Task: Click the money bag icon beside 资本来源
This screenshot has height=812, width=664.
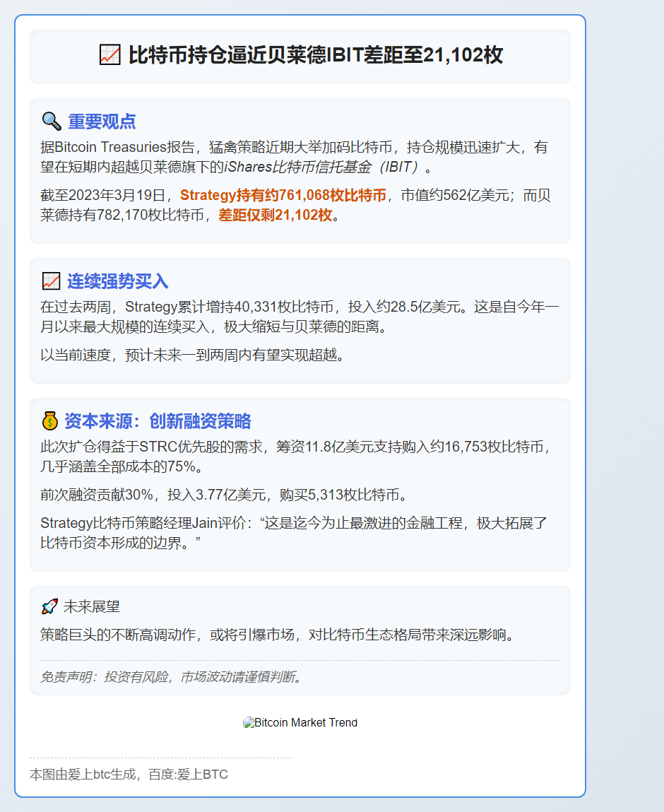Action: [x=49, y=420]
